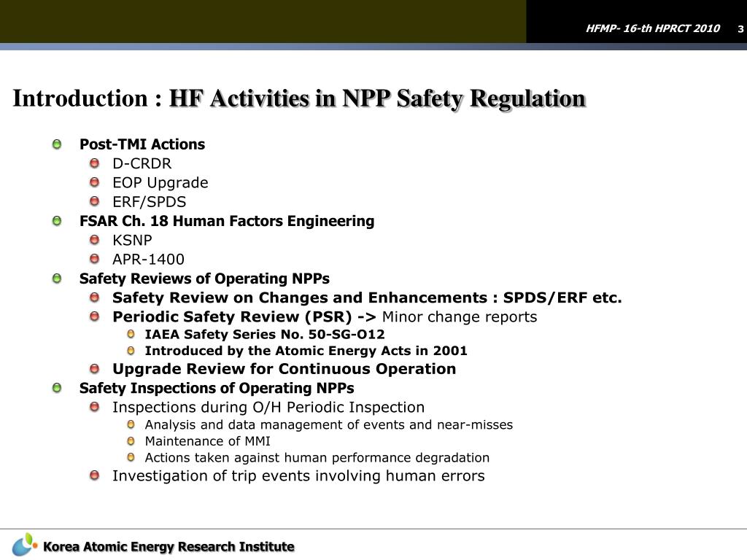Click the orange bullet beside Maintenance of MMI
This screenshot has width=747, height=560.
pos(131,441)
